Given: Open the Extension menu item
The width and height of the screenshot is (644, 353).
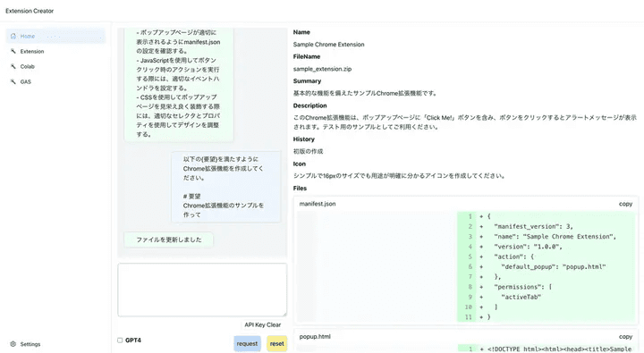Looking at the screenshot, I should point(55,51).
